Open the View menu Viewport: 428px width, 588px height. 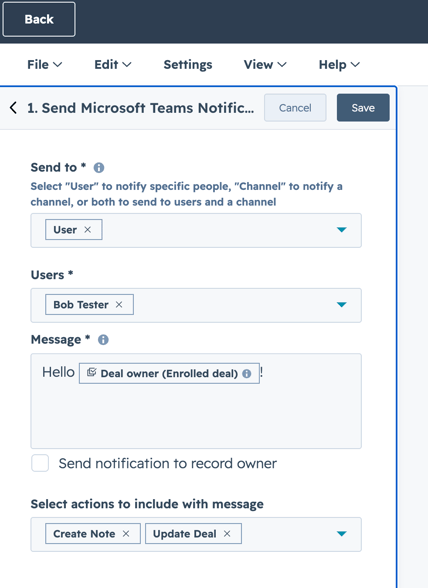pos(265,64)
